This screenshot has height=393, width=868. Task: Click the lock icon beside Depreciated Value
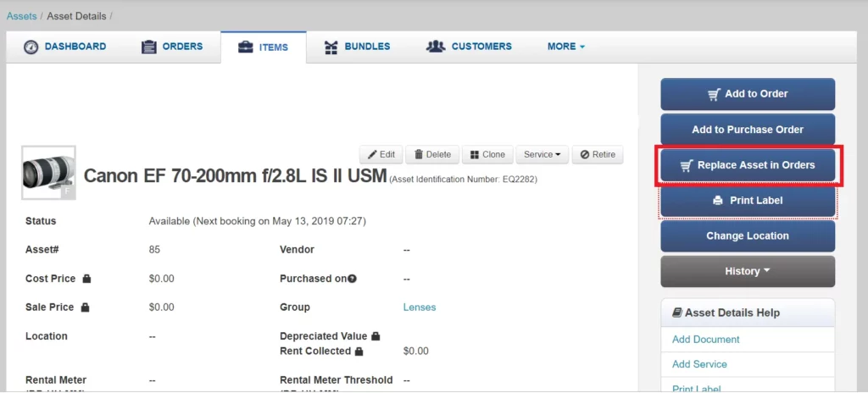pyautogui.click(x=376, y=336)
